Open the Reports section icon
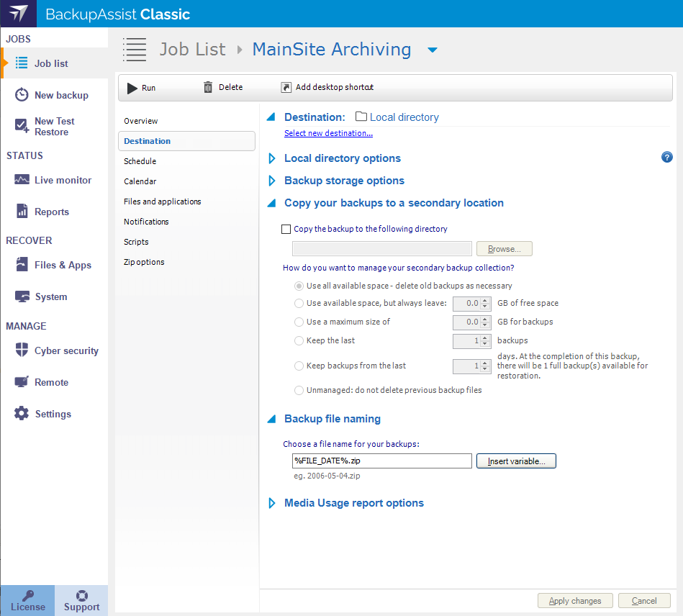Screen dimensions: 683x616 pos(22,212)
